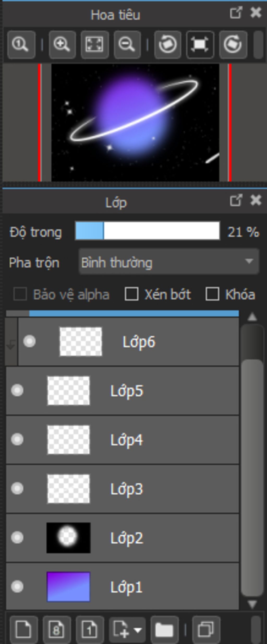The height and width of the screenshot is (644, 267).
Task: Add a new 1-bit layer
Action: (x=90, y=629)
